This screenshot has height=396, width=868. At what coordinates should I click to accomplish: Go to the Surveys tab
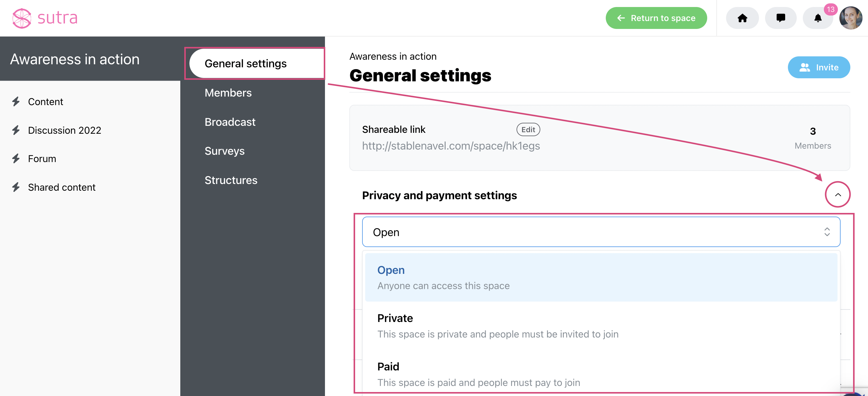(x=224, y=151)
